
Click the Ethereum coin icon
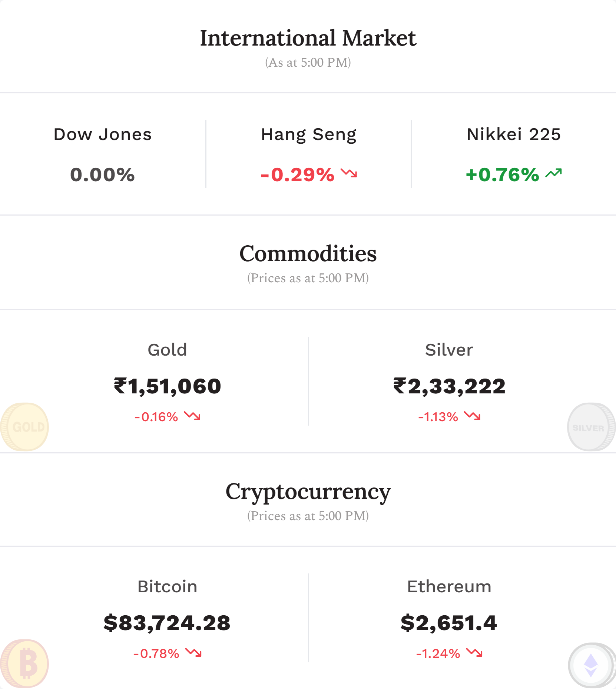(x=592, y=665)
